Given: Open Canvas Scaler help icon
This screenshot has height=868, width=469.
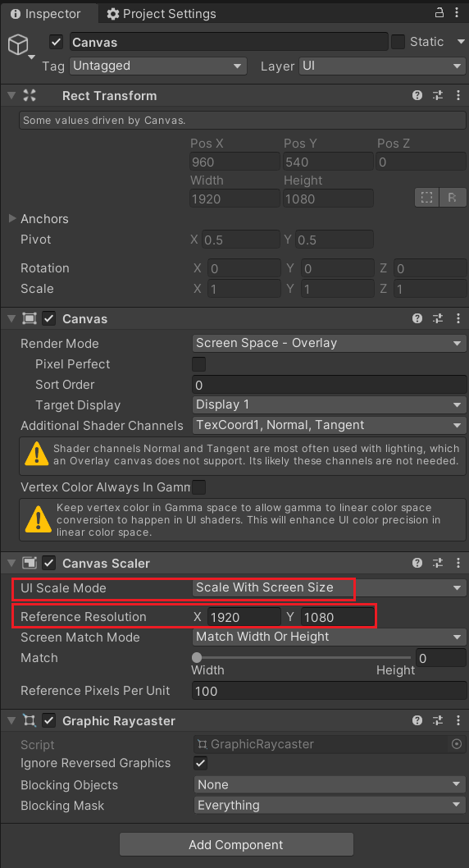Looking at the screenshot, I should (x=417, y=563).
